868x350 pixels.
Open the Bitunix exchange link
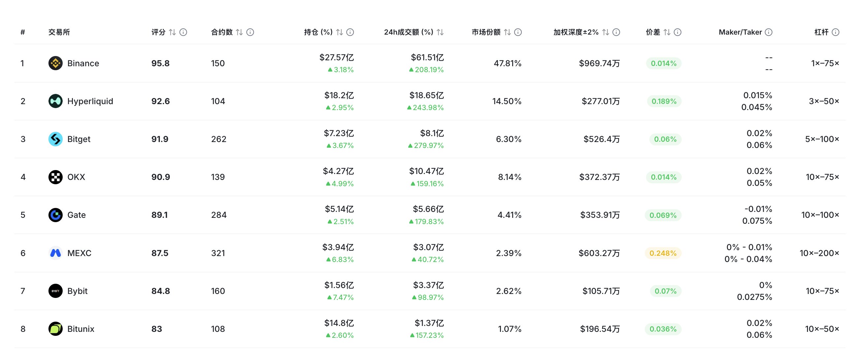click(x=81, y=329)
